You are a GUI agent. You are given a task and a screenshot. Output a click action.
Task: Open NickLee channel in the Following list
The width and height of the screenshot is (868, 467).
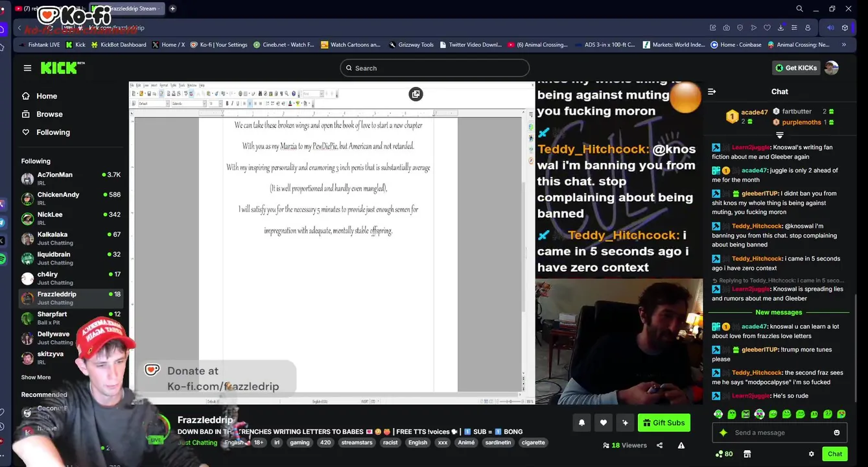point(70,218)
